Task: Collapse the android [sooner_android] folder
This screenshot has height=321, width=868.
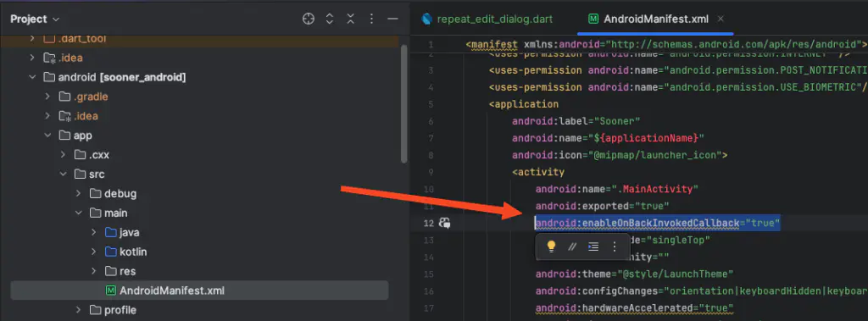Action: coord(33,77)
